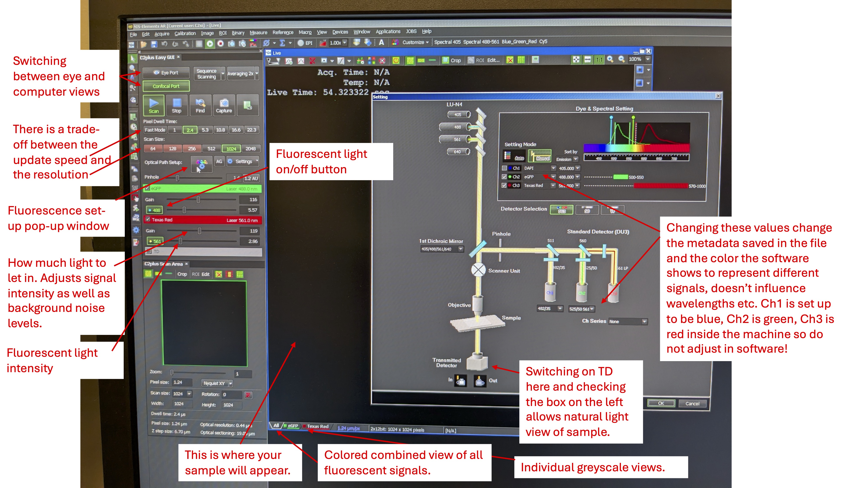Click the green grid icon in Live toolbar

pyautogui.click(x=521, y=60)
